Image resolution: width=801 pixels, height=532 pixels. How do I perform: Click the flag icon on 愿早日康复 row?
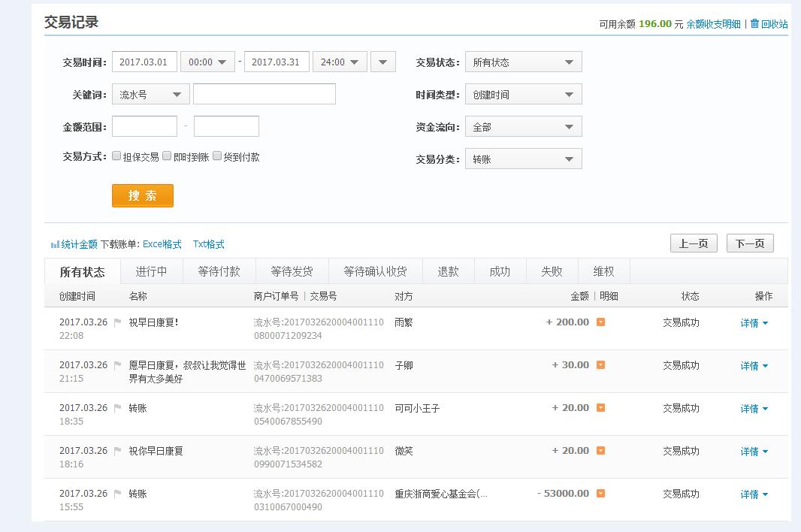(117, 365)
